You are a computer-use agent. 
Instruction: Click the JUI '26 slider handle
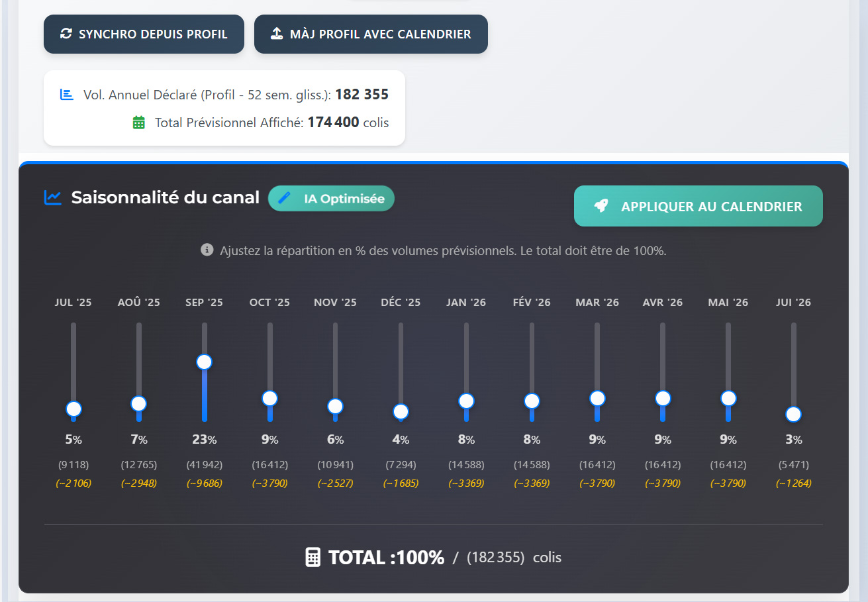tap(793, 414)
